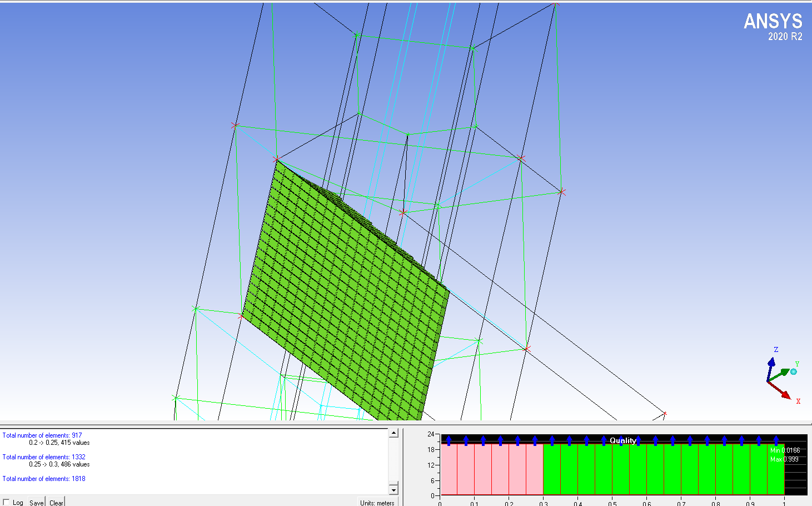This screenshot has width=812, height=506.
Task: Click the 'Total number of elements: 1818' message
Action: (44, 479)
